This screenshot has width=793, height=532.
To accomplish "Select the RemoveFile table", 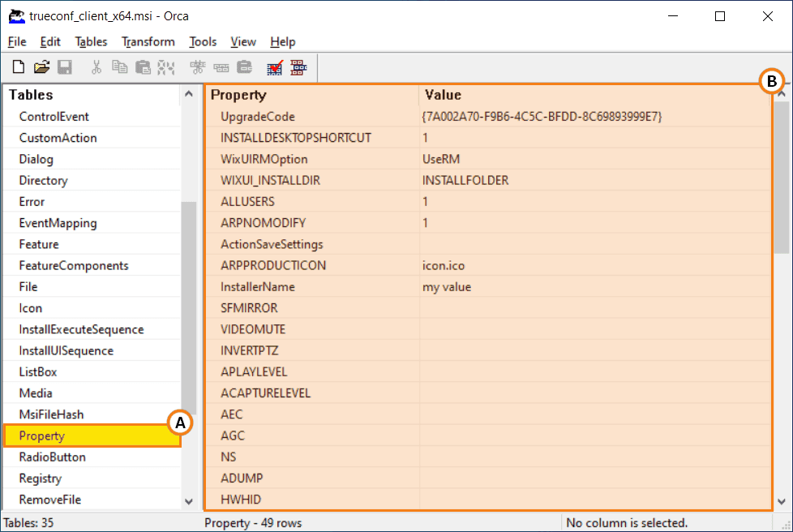I will (92, 499).
